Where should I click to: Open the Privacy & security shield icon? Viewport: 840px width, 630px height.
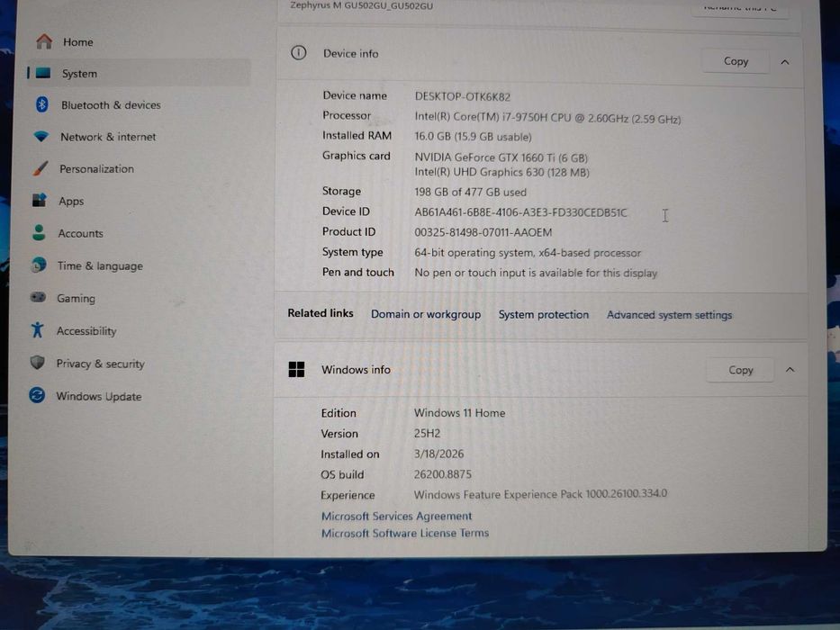37,363
